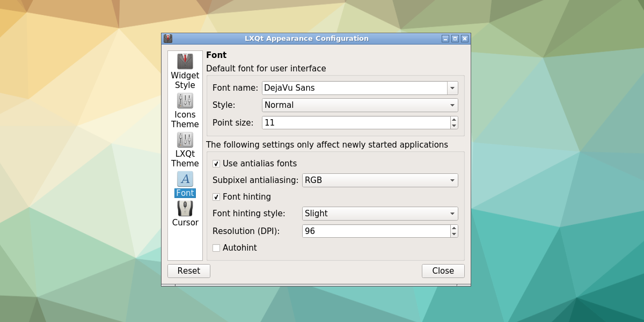Click the 'Resolution (DPI):' label
The height and width of the screenshot is (322, 644).
click(x=246, y=231)
